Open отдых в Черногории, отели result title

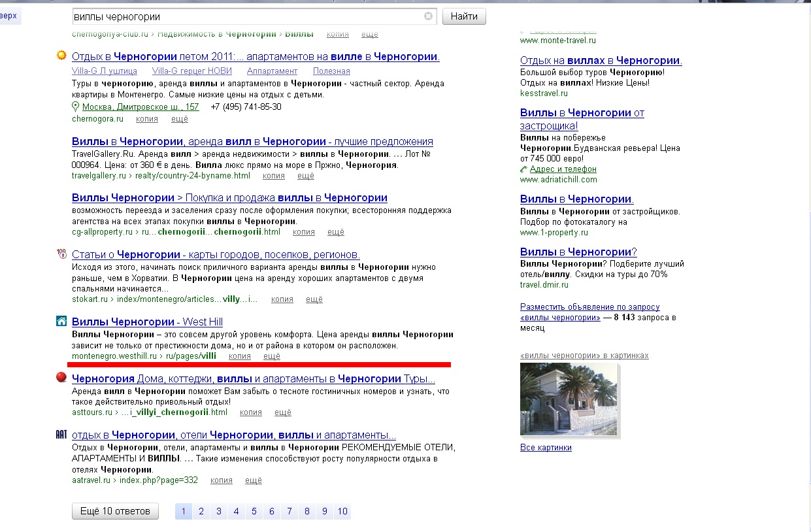234,435
